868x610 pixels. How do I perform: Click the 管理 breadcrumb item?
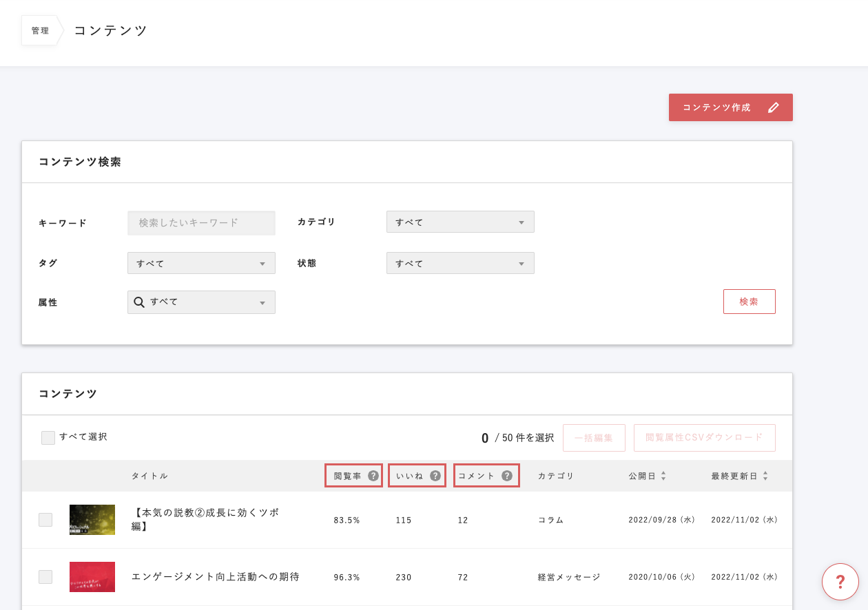click(x=40, y=31)
